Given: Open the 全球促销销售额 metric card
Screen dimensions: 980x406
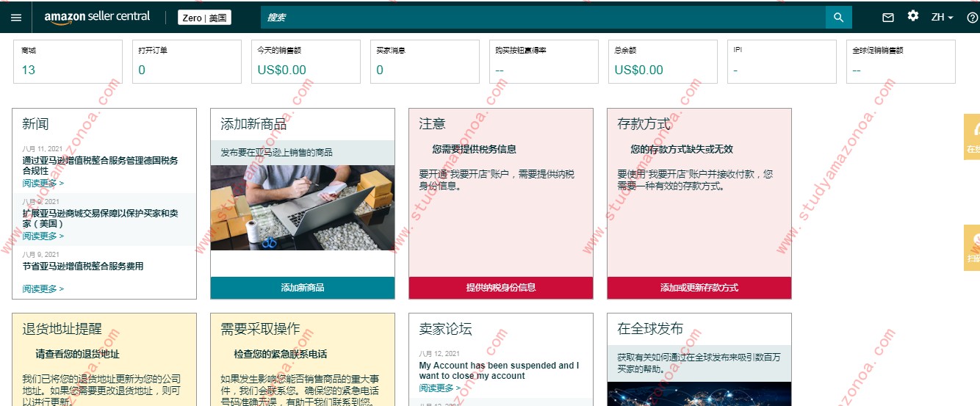Looking at the screenshot, I should tap(901, 61).
